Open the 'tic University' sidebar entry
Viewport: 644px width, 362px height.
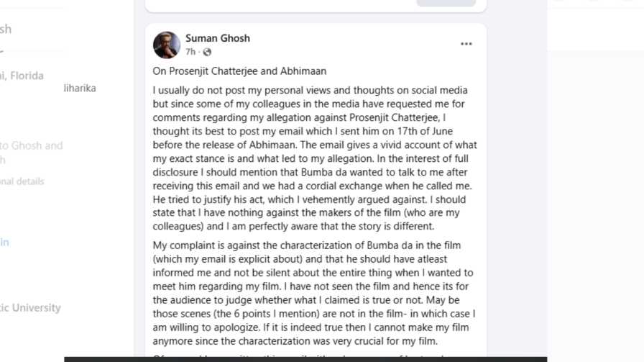pos(30,308)
